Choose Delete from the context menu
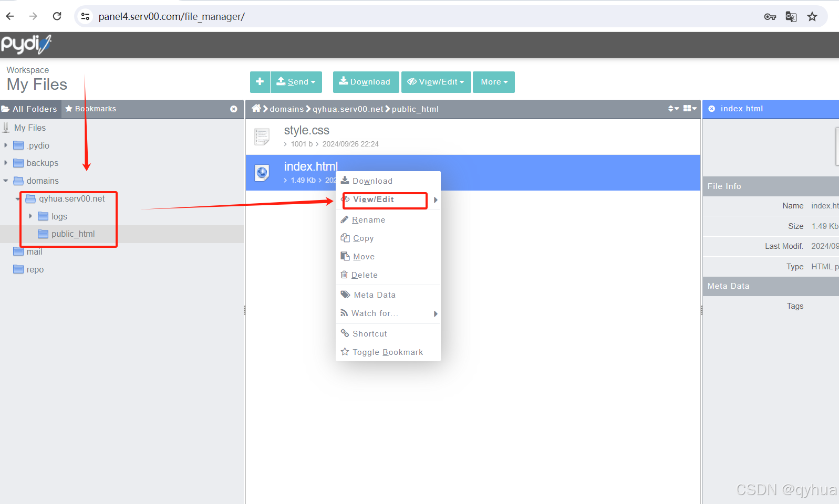 tap(364, 275)
